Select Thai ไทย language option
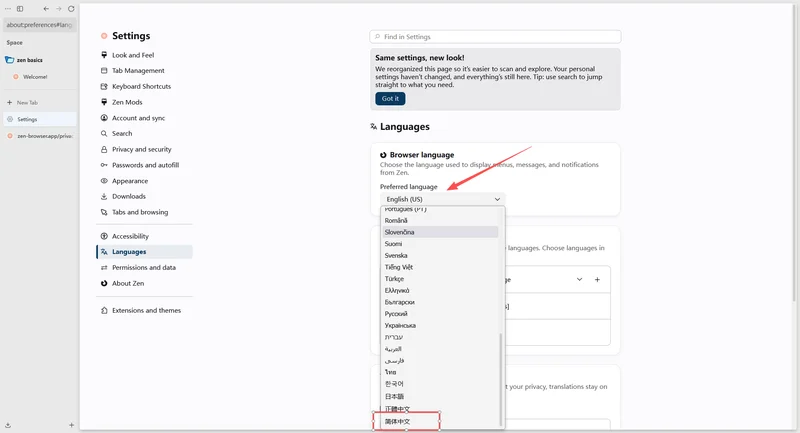 click(440, 372)
